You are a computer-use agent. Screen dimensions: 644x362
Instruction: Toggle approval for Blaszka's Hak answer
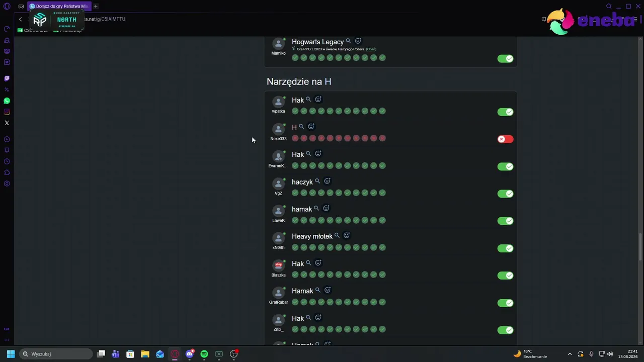(x=506, y=276)
